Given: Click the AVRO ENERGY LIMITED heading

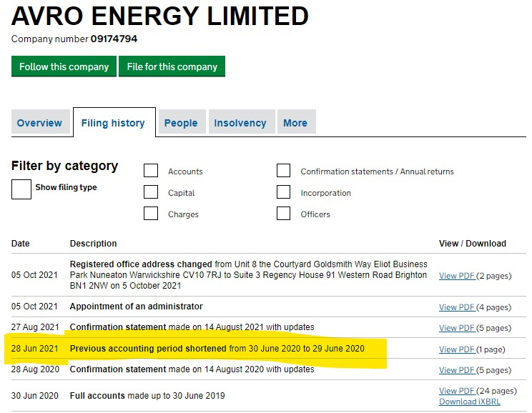Looking at the screenshot, I should [159, 16].
